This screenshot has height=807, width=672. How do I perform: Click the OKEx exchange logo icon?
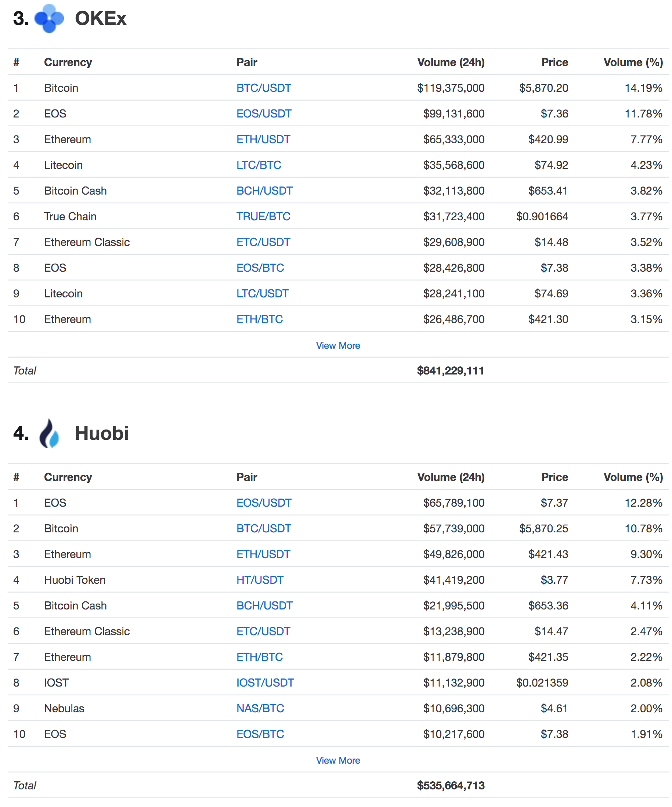point(49,18)
